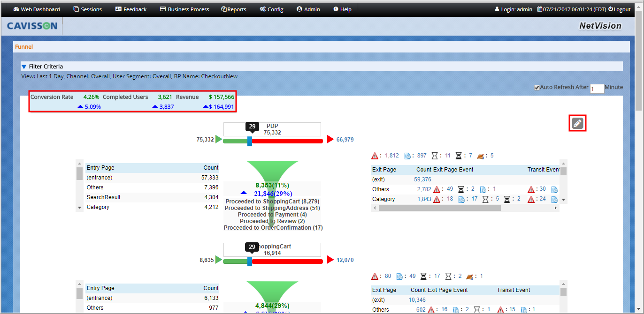Click the hourglass icon next to 11

click(x=435, y=156)
